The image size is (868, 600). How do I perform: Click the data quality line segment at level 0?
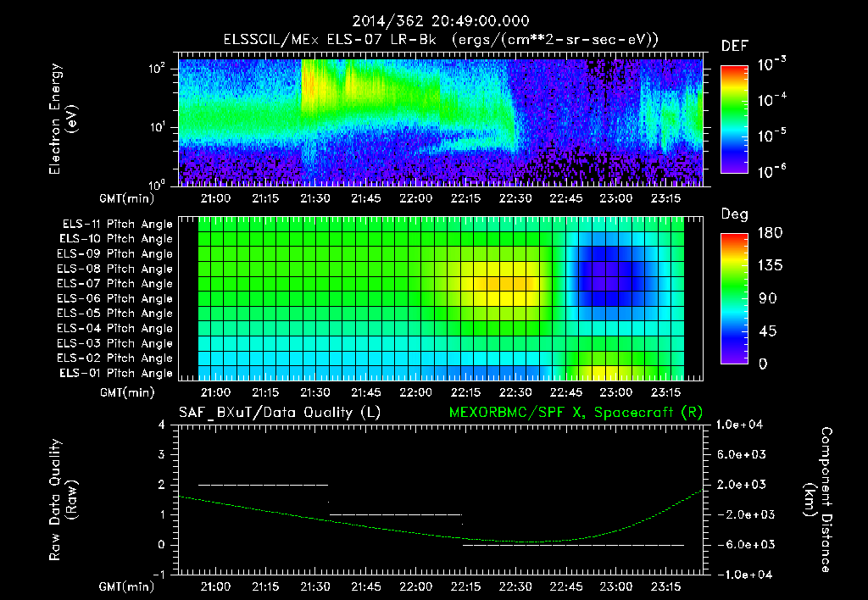574,545
